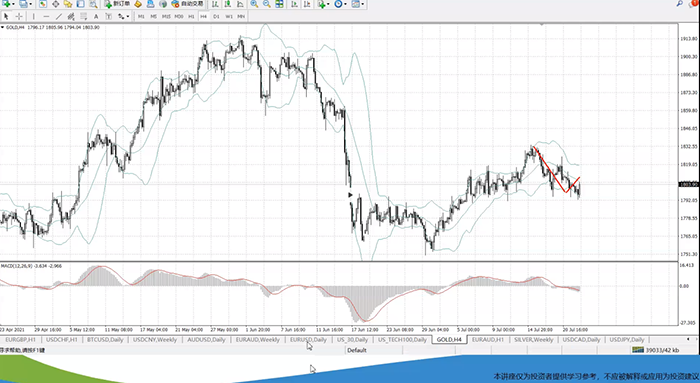Click the New Order (新订单) button
The height and width of the screenshot is (383, 700).
pyautogui.click(x=117, y=4)
